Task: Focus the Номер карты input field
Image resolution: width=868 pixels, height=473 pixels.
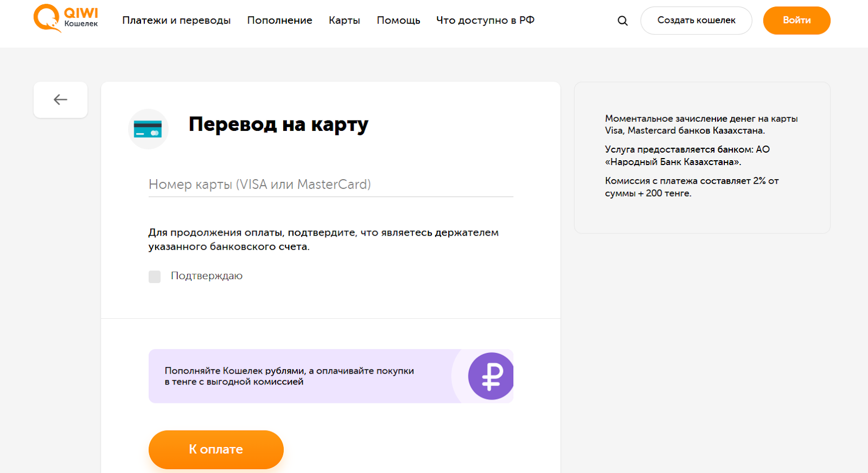Action: [330, 185]
